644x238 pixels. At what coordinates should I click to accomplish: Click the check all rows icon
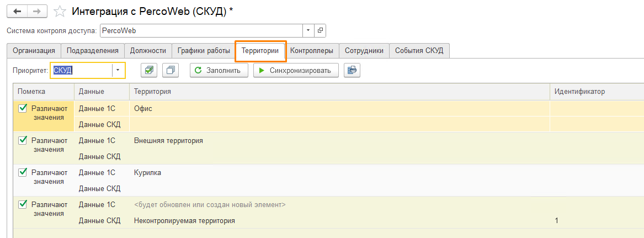click(148, 70)
